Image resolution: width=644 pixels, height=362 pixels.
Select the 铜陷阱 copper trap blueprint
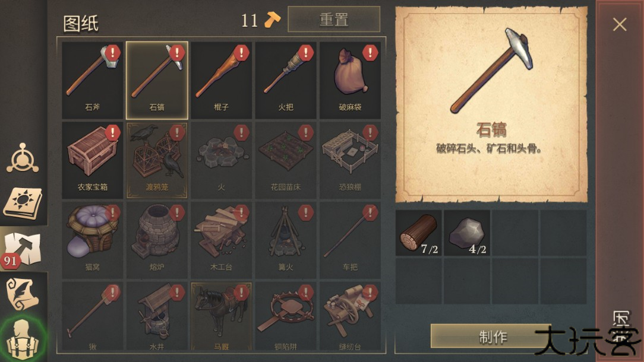[285, 316]
